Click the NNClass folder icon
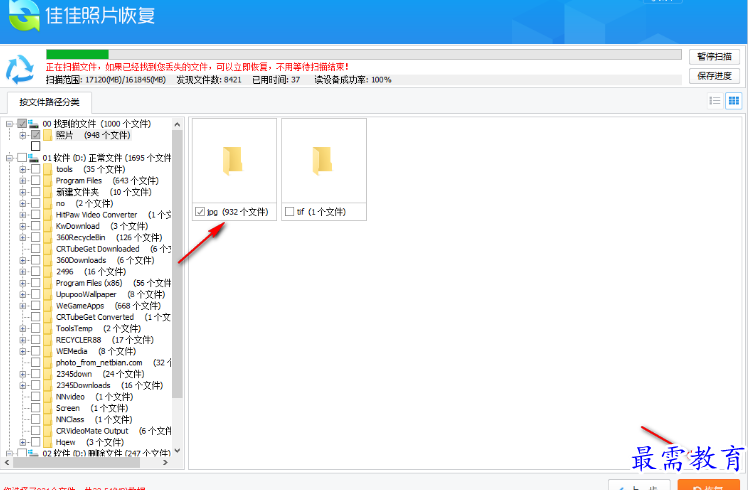 48,419
